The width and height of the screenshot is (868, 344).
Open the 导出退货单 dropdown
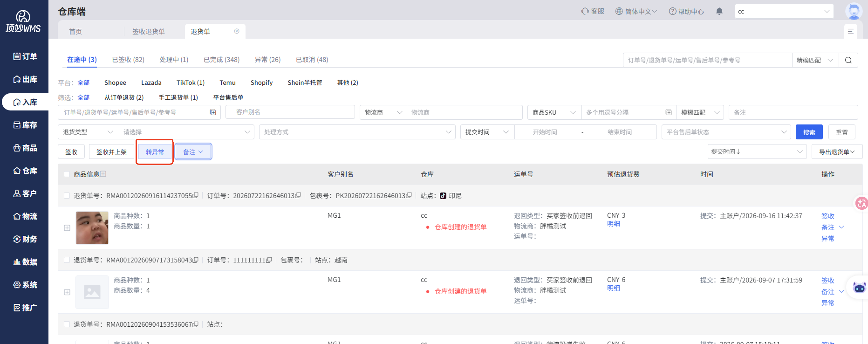point(837,151)
